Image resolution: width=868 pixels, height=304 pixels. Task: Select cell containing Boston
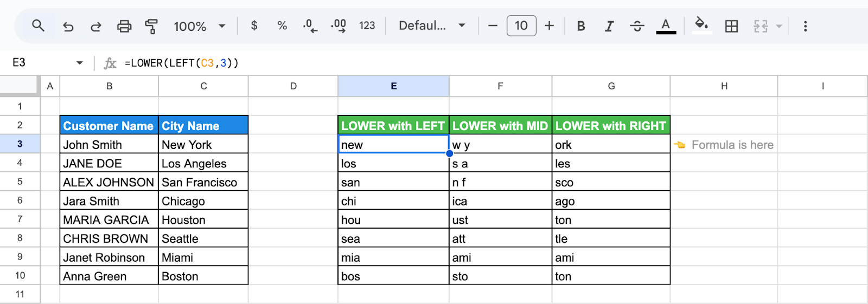pyautogui.click(x=203, y=276)
